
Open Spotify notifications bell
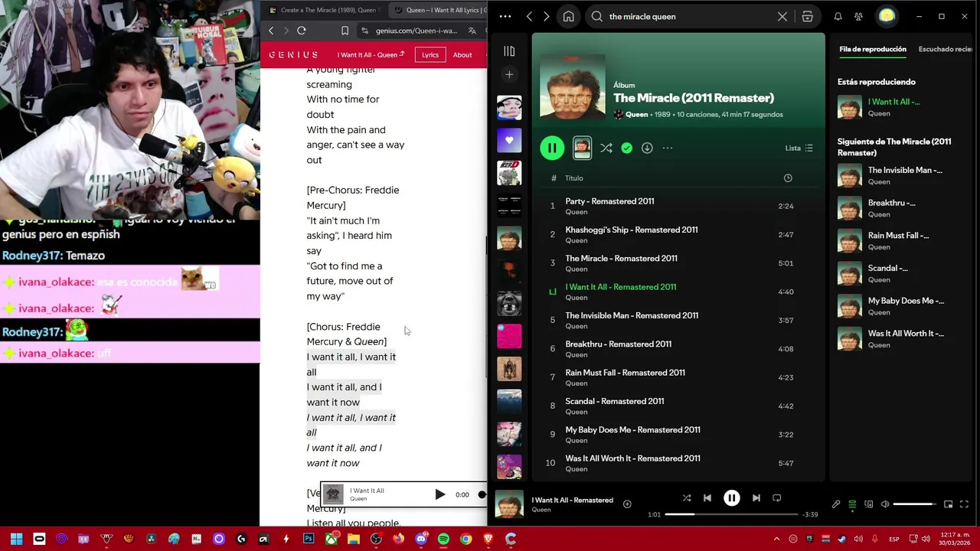coord(838,16)
